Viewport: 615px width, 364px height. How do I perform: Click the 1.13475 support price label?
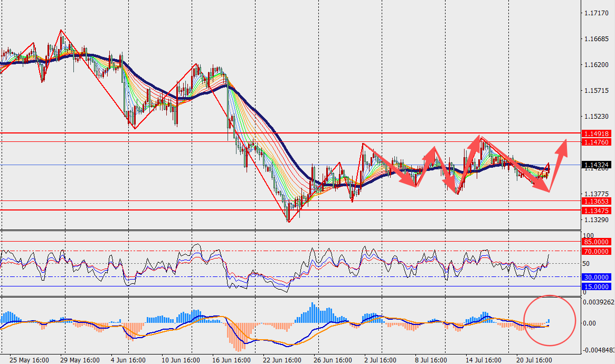596,211
